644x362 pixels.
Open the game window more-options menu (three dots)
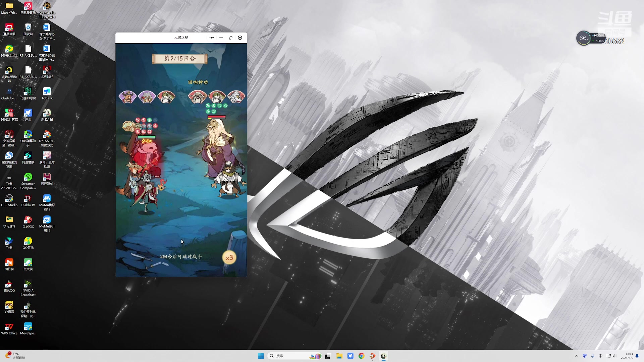pyautogui.click(x=212, y=38)
